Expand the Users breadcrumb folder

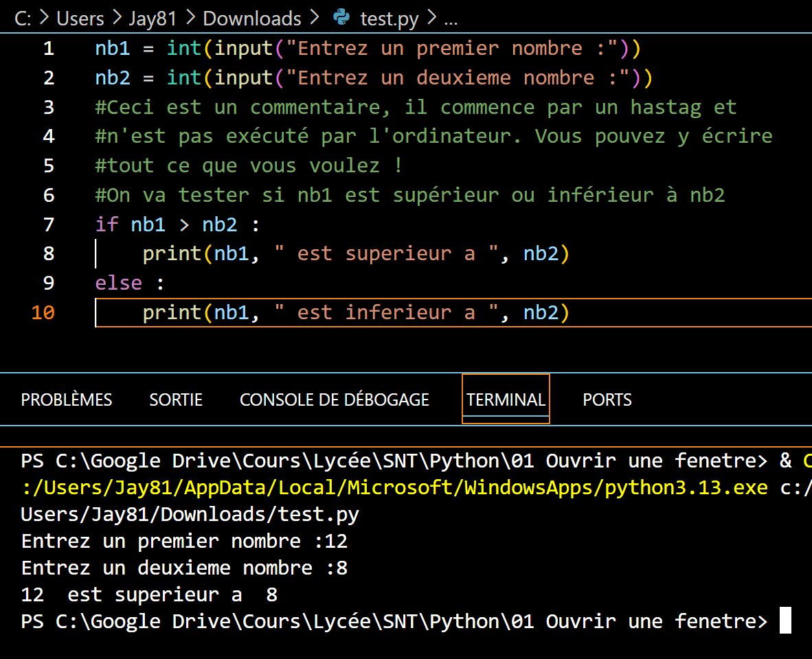[x=80, y=19]
